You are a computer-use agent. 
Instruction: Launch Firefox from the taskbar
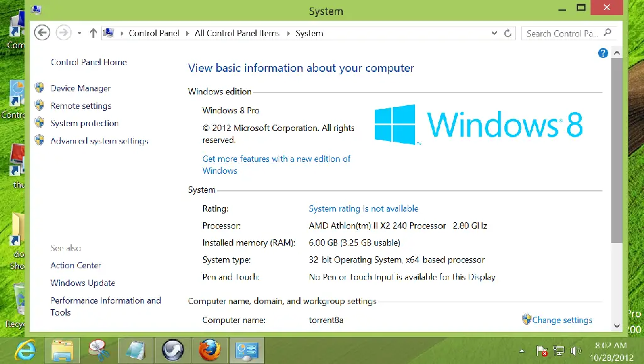click(x=209, y=351)
